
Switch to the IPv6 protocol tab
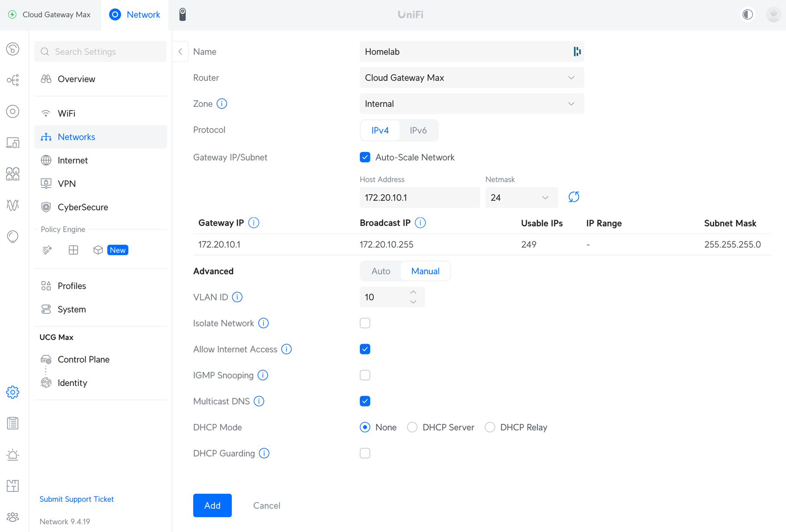(x=418, y=130)
